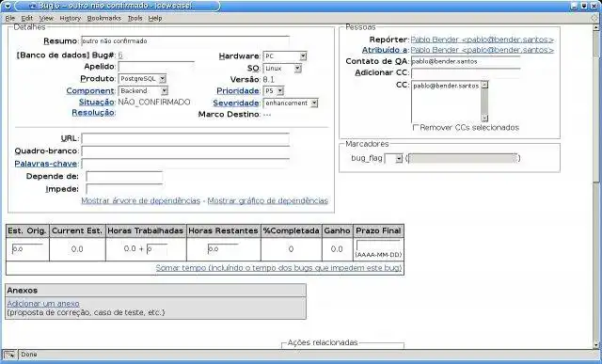Click the Contato de QA input field
This screenshot has width=602, height=364.
(x=466, y=61)
